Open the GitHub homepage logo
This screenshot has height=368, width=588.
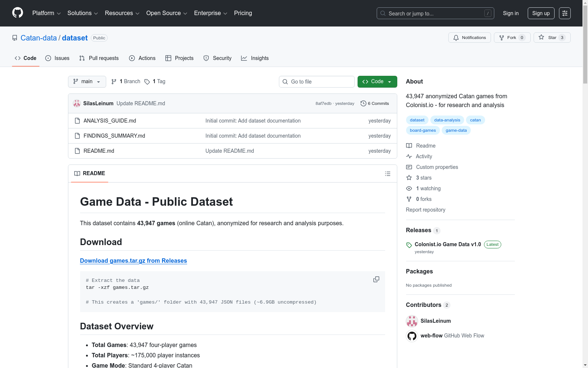click(x=18, y=13)
